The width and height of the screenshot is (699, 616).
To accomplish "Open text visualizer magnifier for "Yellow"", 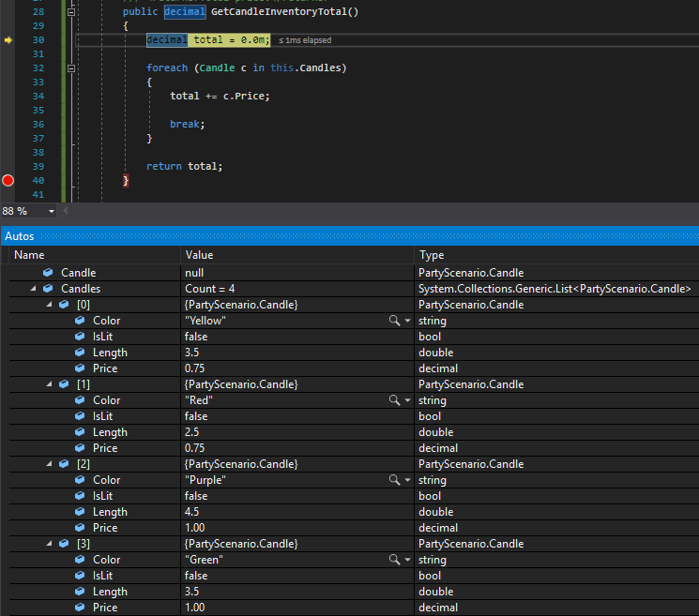I will click(396, 321).
